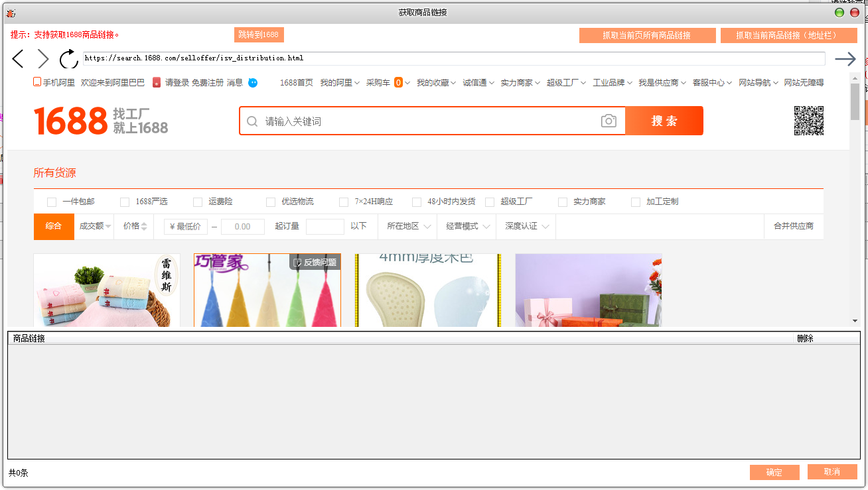The width and height of the screenshot is (868, 490).
Task: Open 我是供应商 menu
Action: point(662,83)
